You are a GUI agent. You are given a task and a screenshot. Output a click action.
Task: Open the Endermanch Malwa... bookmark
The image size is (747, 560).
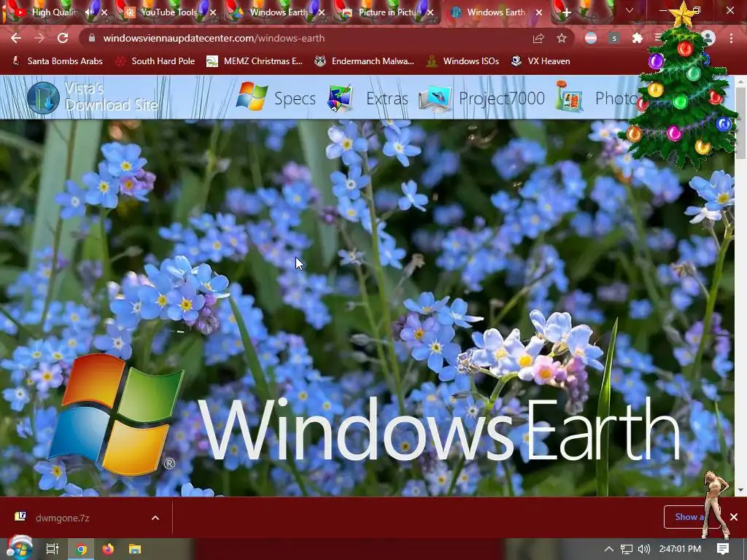tap(365, 61)
